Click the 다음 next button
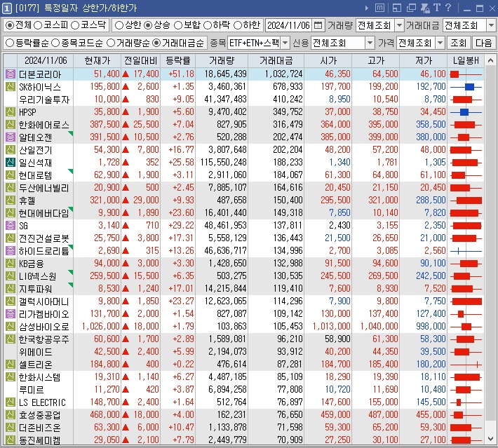The width and height of the screenshot is (498, 448). [x=484, y=43]
